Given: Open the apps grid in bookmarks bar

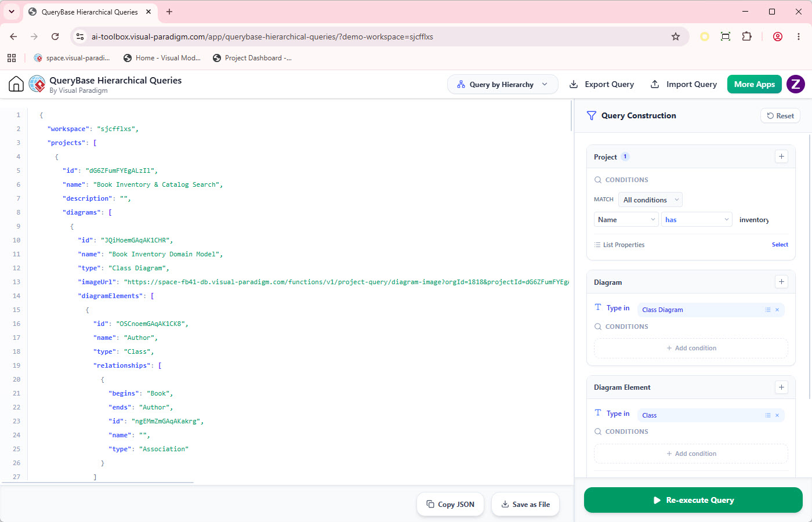Looking at the screenshot, I should [x=12, y=58].
